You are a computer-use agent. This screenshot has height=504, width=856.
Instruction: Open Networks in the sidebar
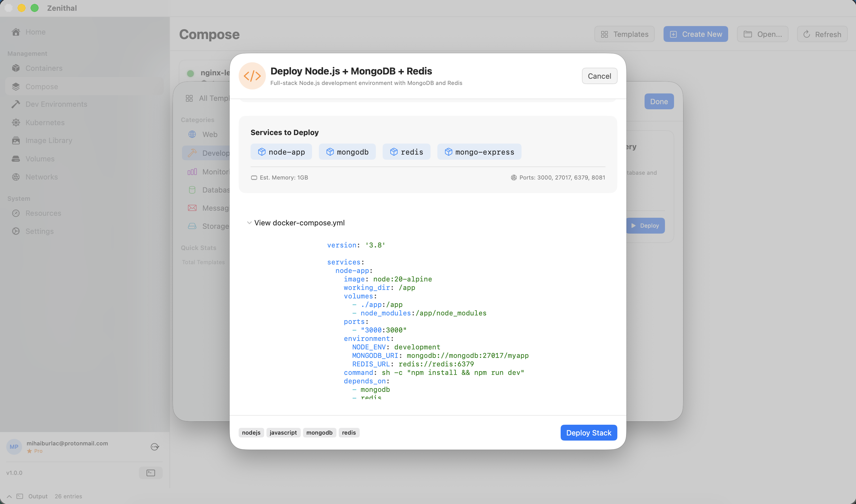[x=41, y=177]
